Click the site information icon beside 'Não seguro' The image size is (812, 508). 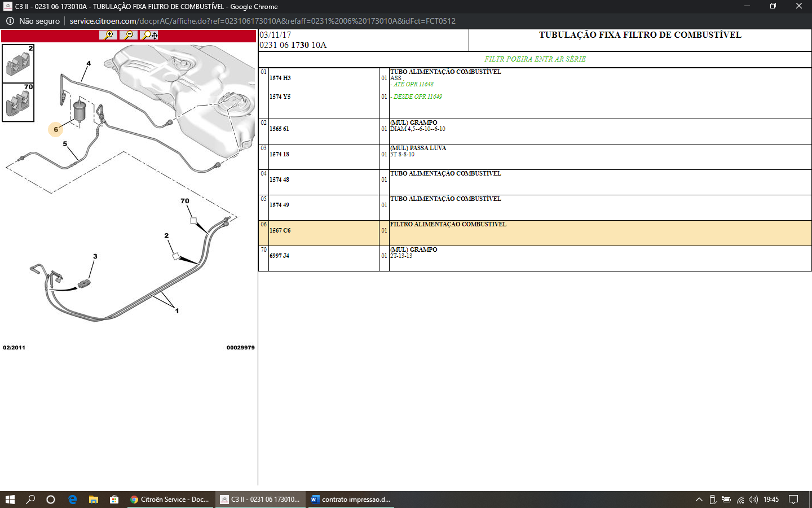click(x=10, y=21)
